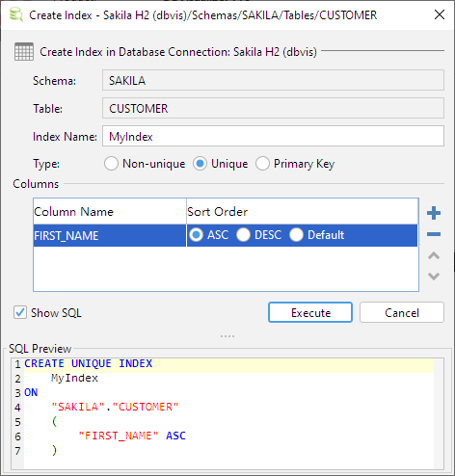Viewport: 455px width, 476px height.
Task: Click the Column Name header
Action: click(x=110, y=211)
